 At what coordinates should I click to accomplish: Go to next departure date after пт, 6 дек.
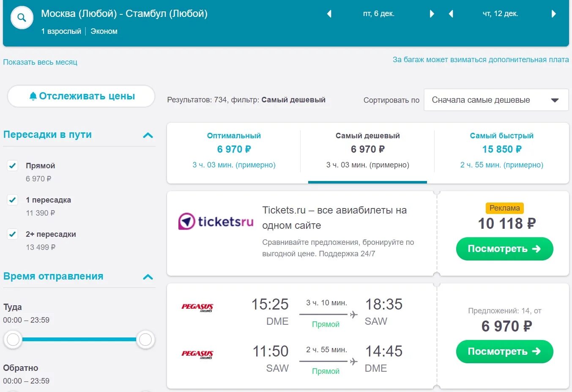[x=432, y=14]
